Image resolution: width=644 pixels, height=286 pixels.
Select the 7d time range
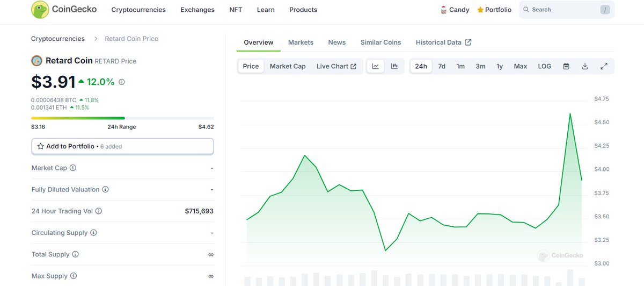tap(442, 66)
